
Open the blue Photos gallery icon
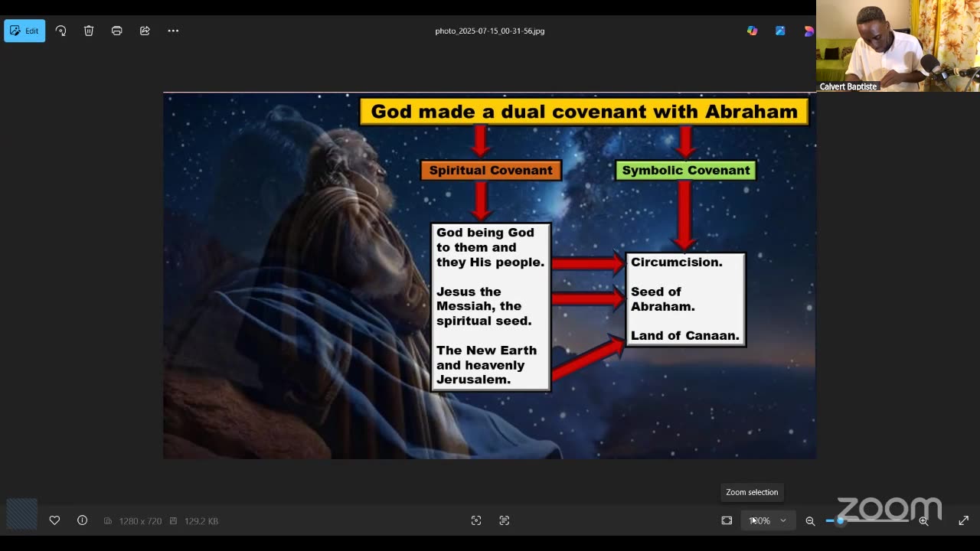pos(780,31)
